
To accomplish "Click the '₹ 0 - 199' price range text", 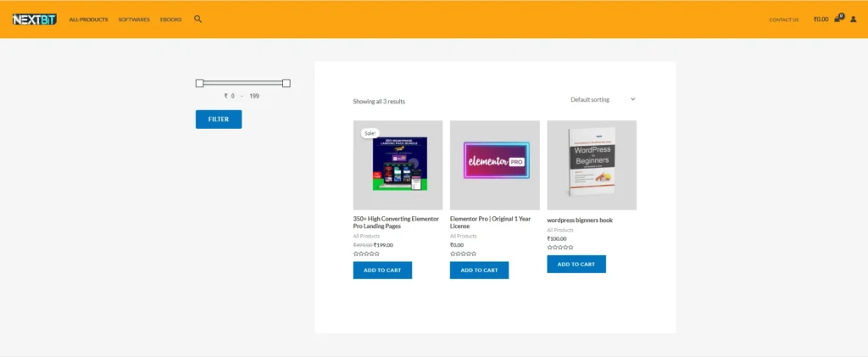I will tap(242, 96).
